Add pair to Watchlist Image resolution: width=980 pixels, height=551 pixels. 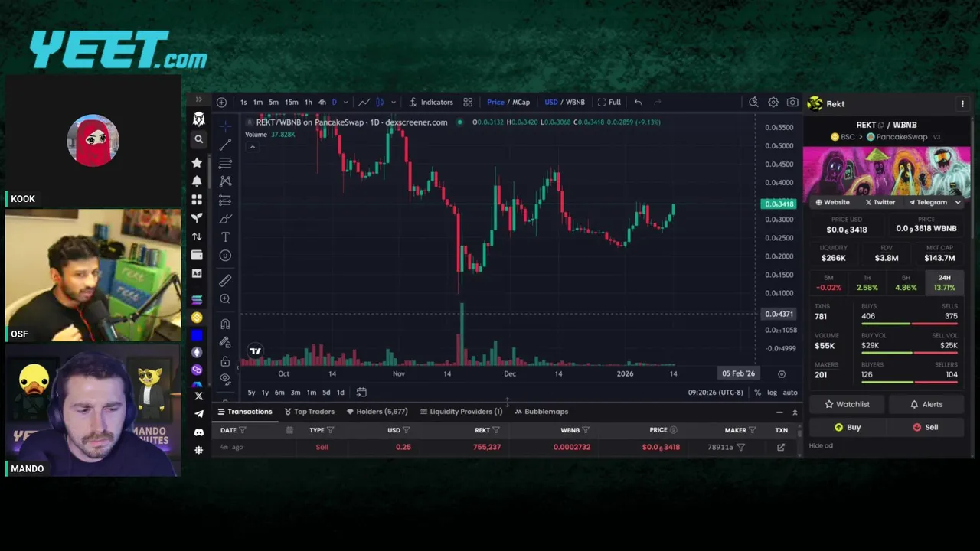click(847, 404)
